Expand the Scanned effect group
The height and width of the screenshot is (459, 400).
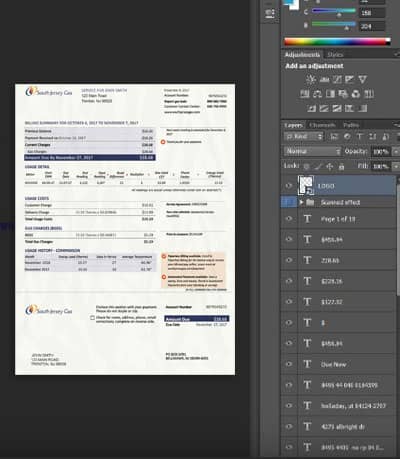(301, 202)
